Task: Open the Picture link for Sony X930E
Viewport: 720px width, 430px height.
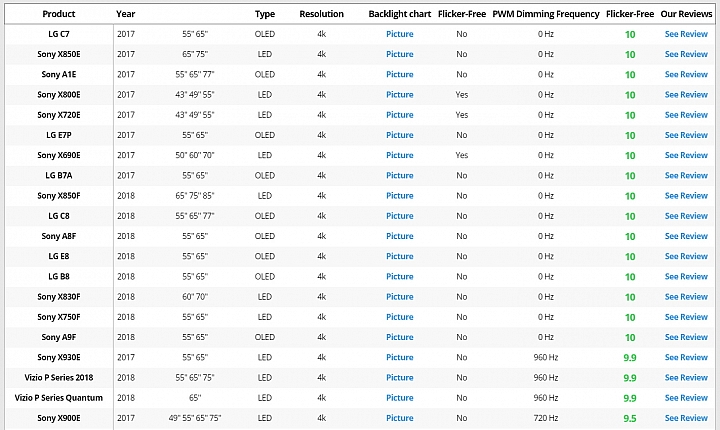Action: coord(399,357)
